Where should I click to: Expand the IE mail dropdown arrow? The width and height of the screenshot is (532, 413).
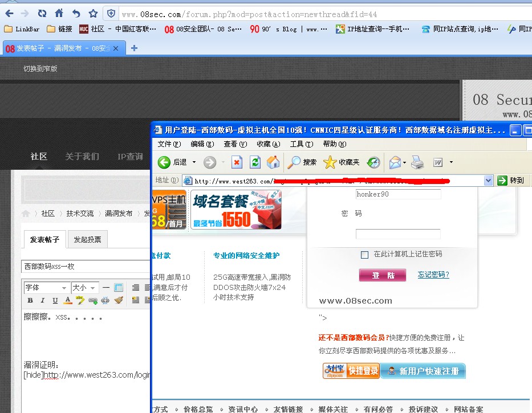pyautogui.click(x=404, y=163)
